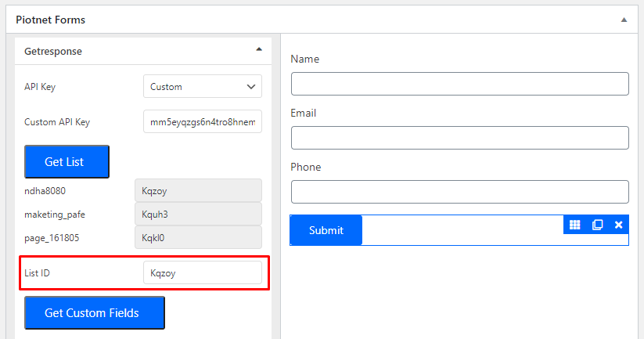Click the grid columns icon on Submit row
This screenshot has width=644, height=339.
point(574,225)
